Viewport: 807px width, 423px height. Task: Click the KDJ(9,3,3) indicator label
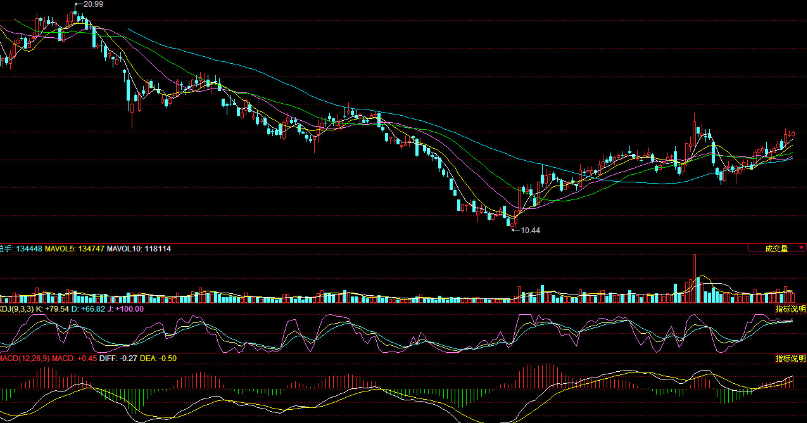pyautogui.click(x=17, y=309)
